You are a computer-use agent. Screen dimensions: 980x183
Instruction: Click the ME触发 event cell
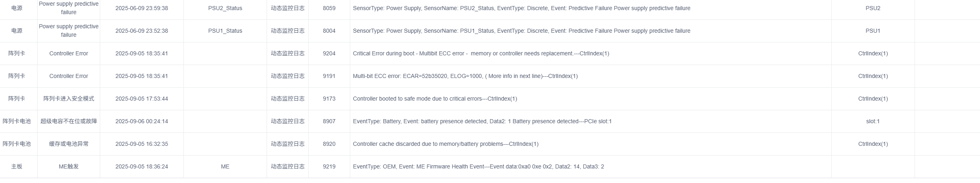point(69,166)
